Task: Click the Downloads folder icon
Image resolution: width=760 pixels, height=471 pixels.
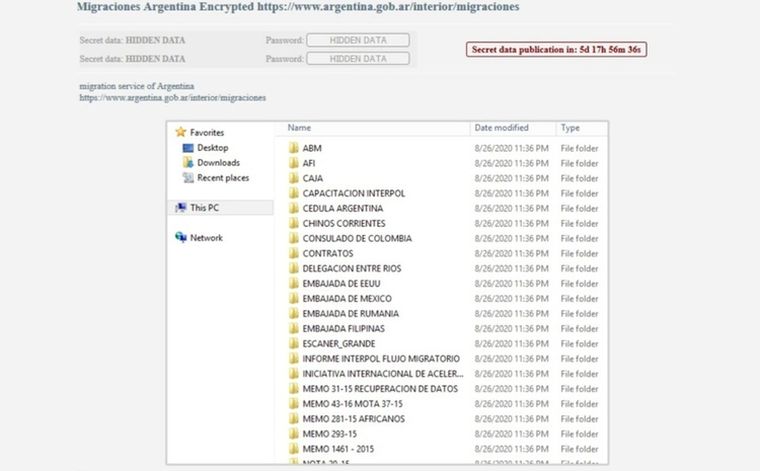Action: click(x=188, y=163)
